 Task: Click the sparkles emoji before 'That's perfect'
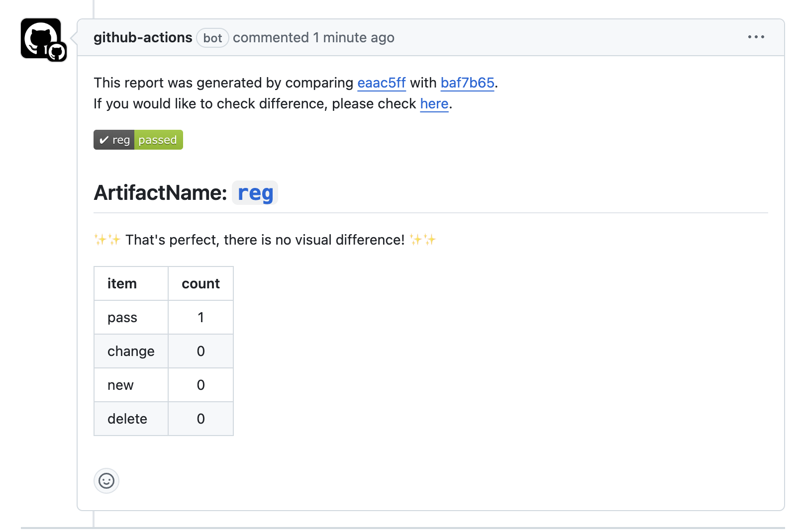tap(107, 240)
